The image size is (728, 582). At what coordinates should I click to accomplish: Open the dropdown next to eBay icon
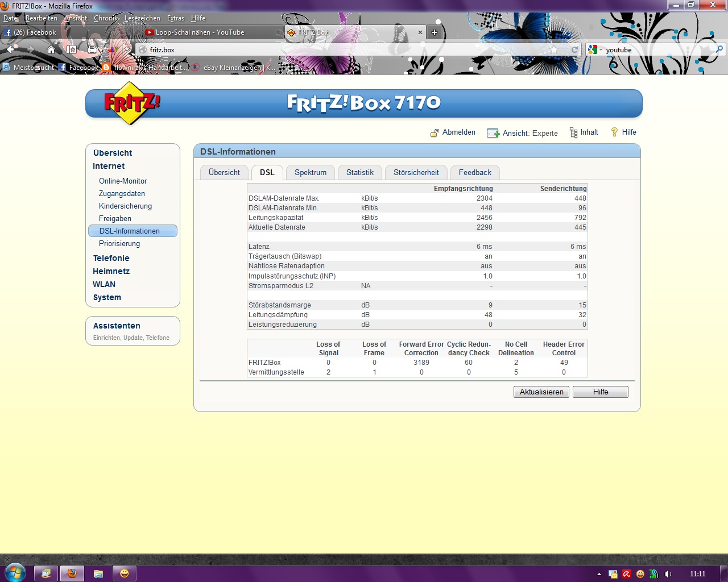pyautogui.click(x=127, y=49)
